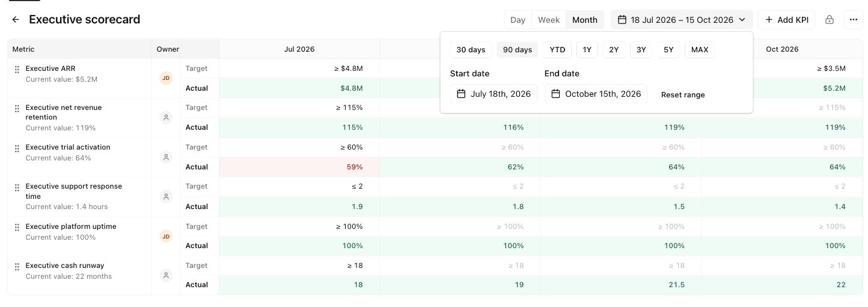This screenshot has width=868, height=307.
Task: Select the 30 days preset
Action: coord(471,50)
